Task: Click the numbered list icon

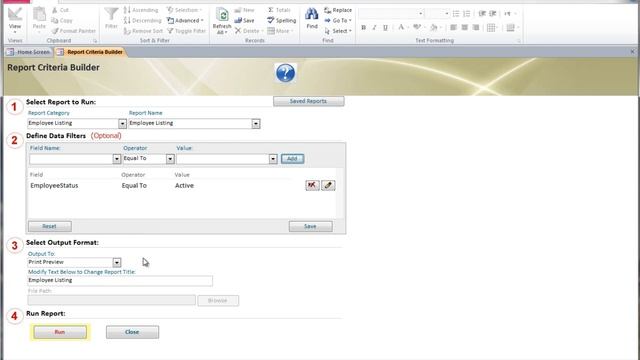Action: (x=467, y=14)
